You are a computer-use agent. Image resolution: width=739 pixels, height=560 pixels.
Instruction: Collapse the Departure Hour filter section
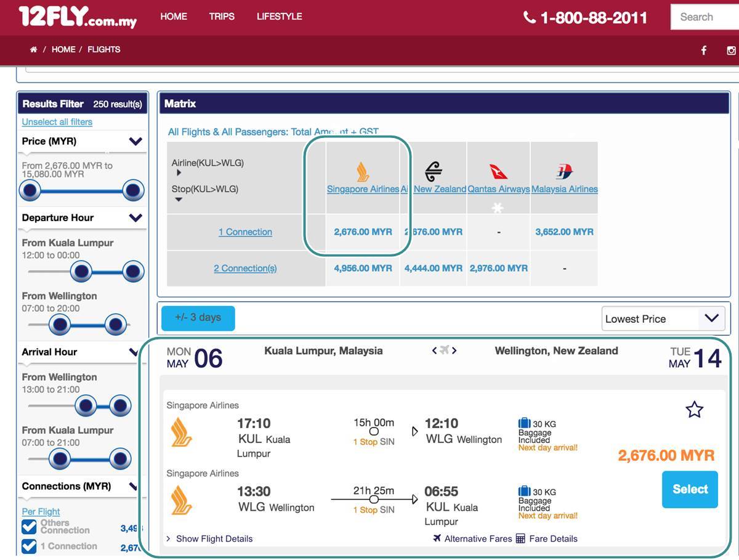pyautogui.click(x=136, y=217)
